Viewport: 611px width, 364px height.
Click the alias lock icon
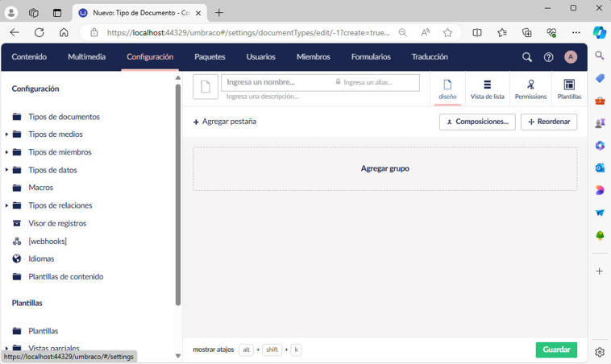[x=338, y=82]
